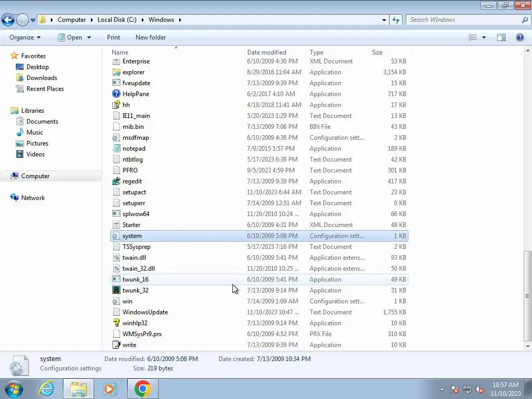Launch Internet Explorer from the taskbar
Screen dimensions: 532x399
click(46, 389)
